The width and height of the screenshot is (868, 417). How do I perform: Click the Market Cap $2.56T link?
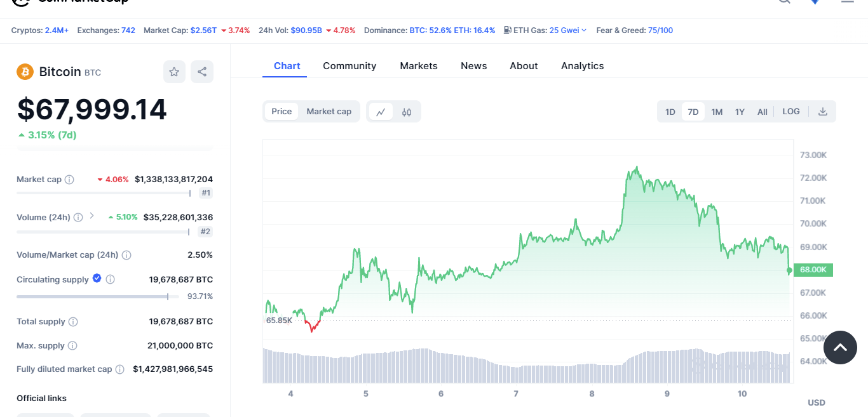click(x=203, y=30)
